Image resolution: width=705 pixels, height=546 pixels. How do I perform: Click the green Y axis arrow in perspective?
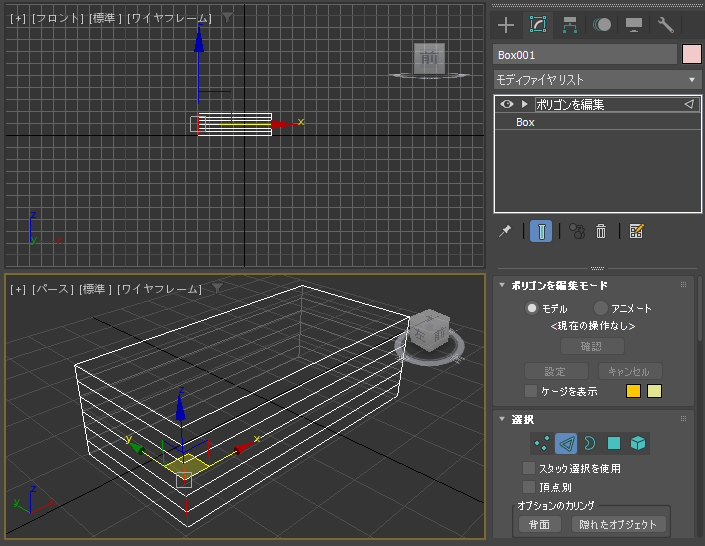coord(137,448)
